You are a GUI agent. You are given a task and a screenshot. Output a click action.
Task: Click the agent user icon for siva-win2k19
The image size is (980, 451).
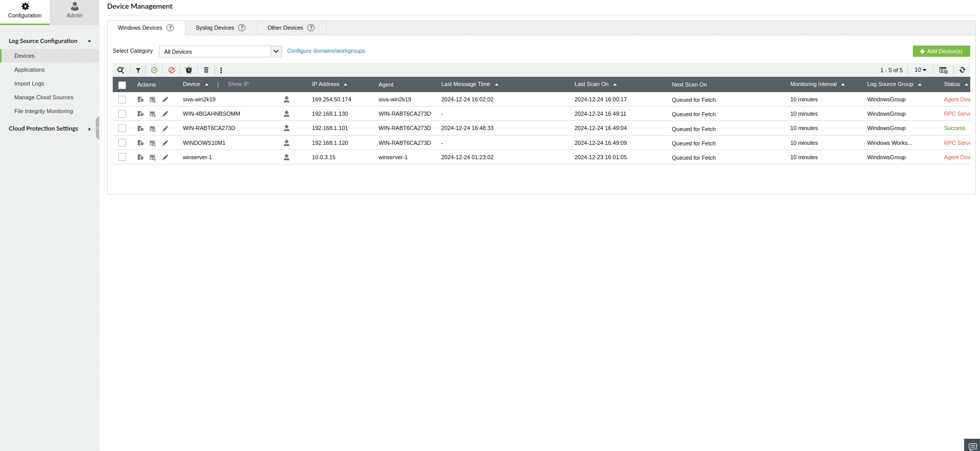pos(286,99)
